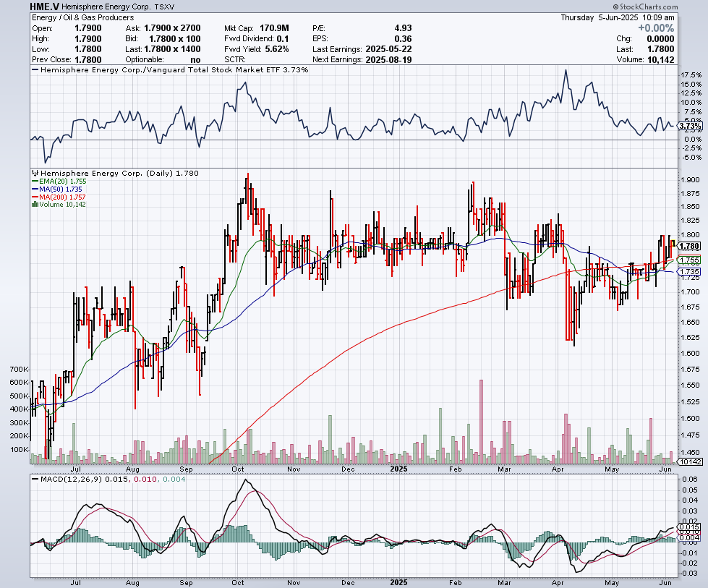
Task: Click the 1.735 MA(50) price tag
Action: click(x=689, y=271)
